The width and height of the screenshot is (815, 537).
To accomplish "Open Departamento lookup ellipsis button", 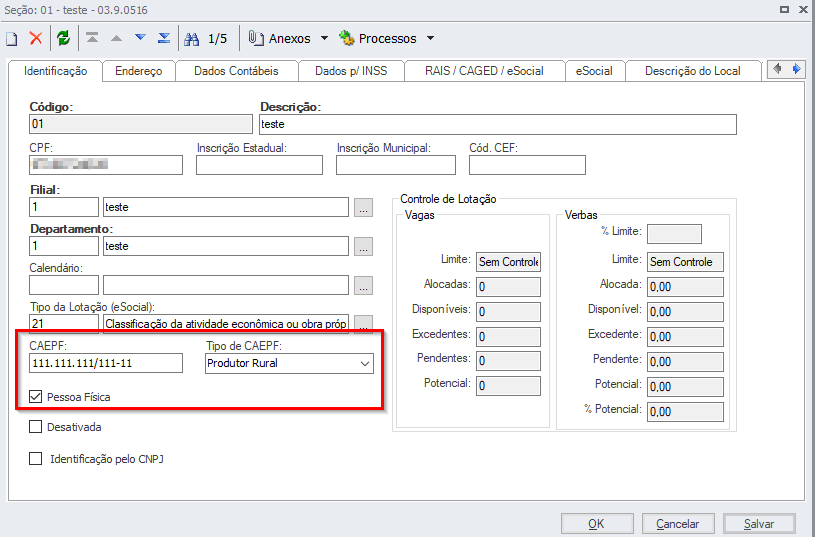I will 363,246.
